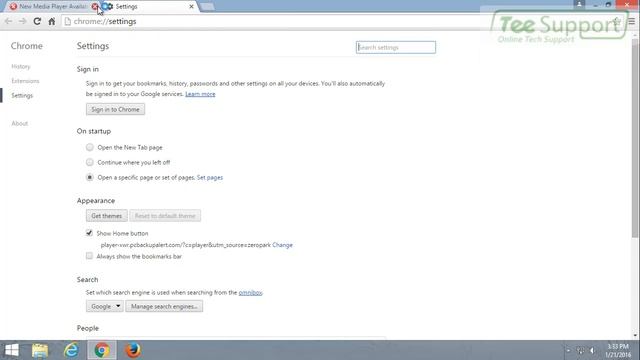The height and width of the screenshot is (360, 640).
Task: Click Reset to default theme button
Action: tap(165, 216)
